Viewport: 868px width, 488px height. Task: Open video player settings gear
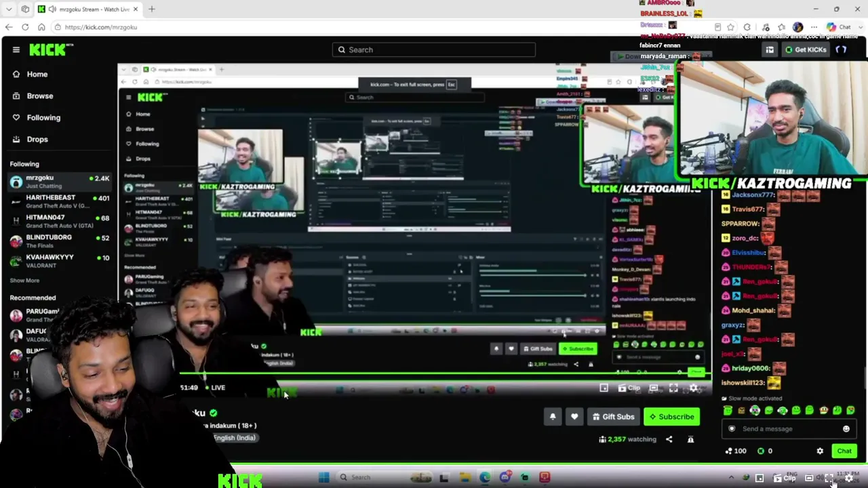(x=694, y=388)
